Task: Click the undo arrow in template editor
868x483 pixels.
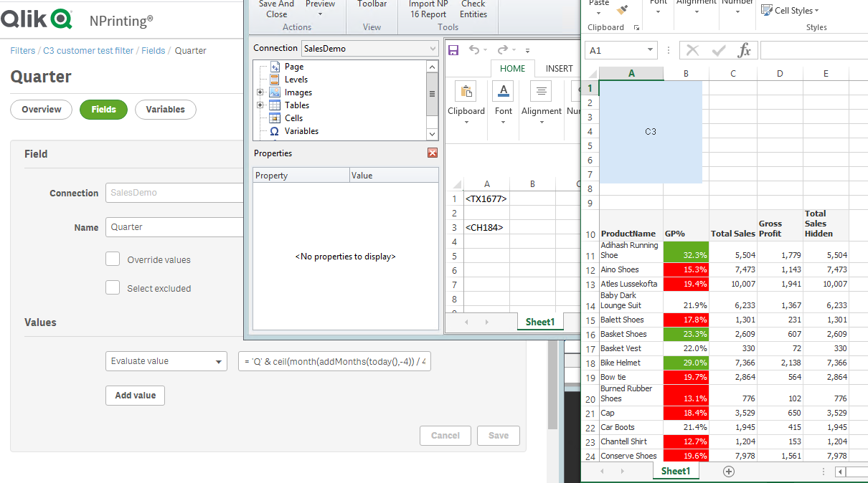Action: point(474,50)
